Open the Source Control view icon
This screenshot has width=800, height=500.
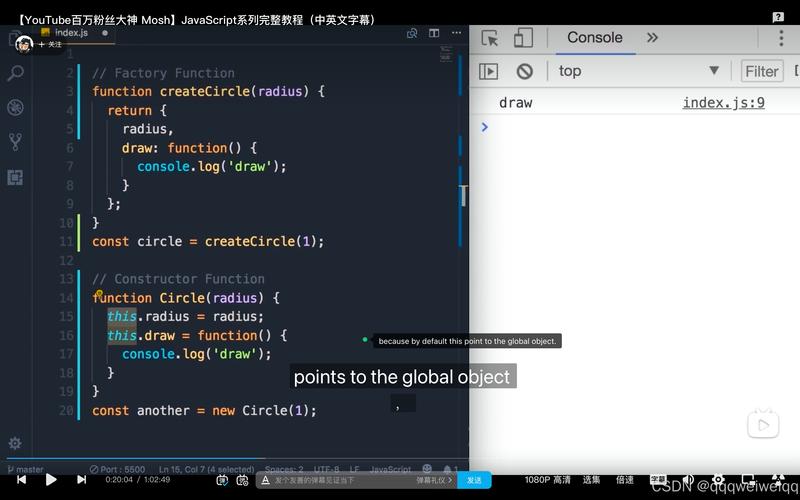15,142
